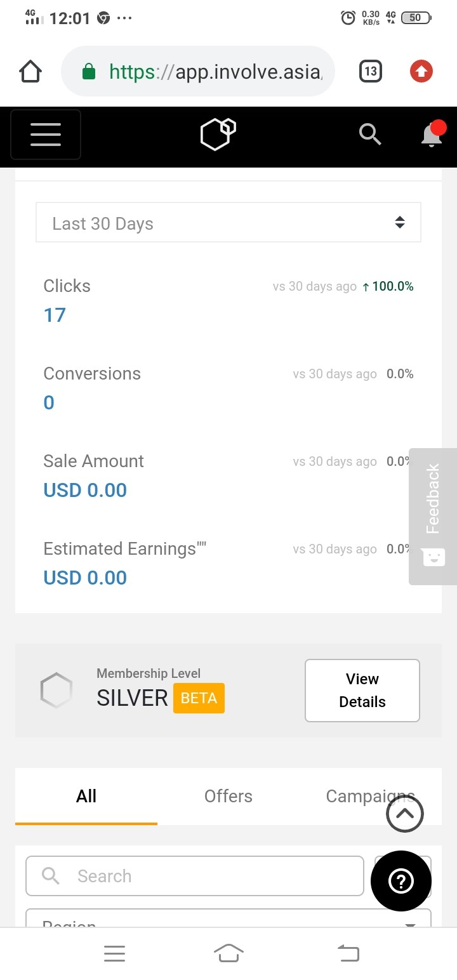Open the browser tabs counter showing 13

pos(371,71)
